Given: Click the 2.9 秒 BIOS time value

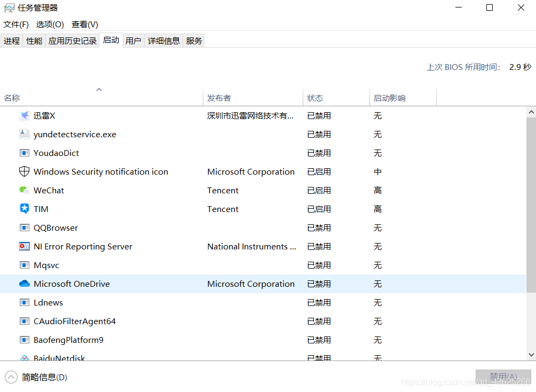Looking at the screenshot, I should click(520, 67).
